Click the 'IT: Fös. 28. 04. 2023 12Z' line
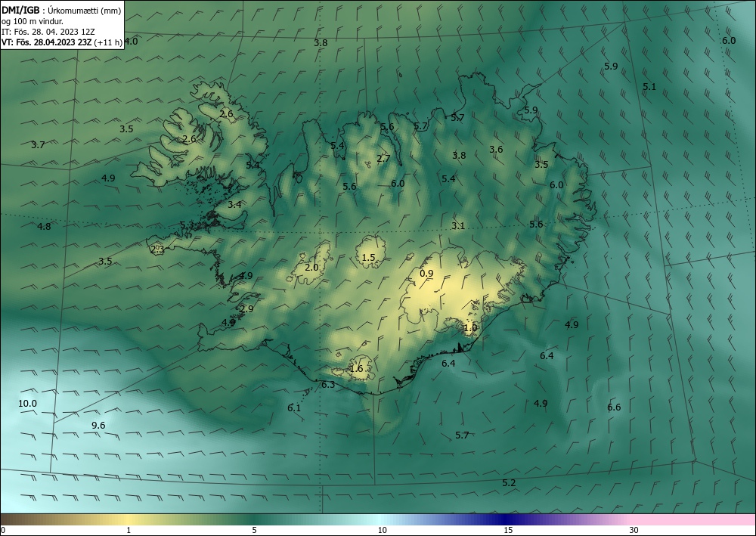This screenshot has height=536, width=756. (x=48, y=32)
